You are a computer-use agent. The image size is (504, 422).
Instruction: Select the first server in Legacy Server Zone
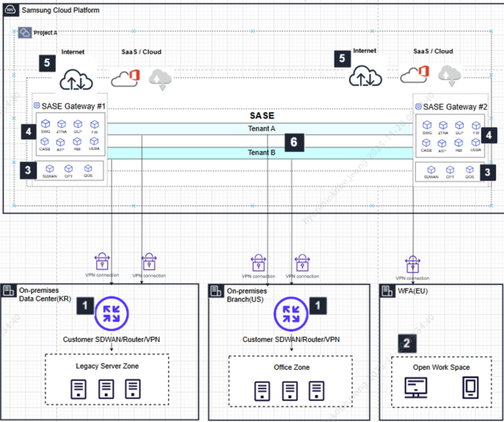(78, 389)
